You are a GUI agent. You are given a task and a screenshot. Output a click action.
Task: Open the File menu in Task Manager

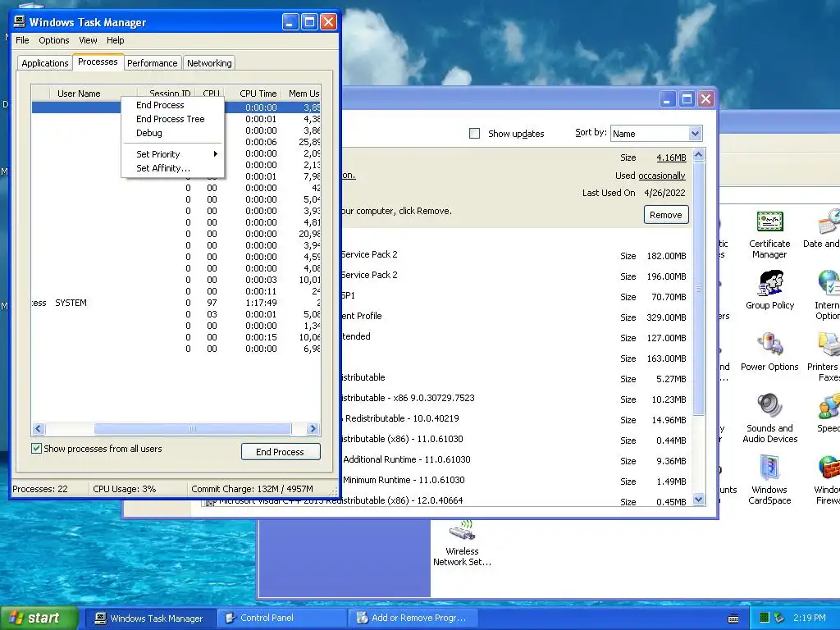coord(22,40)
